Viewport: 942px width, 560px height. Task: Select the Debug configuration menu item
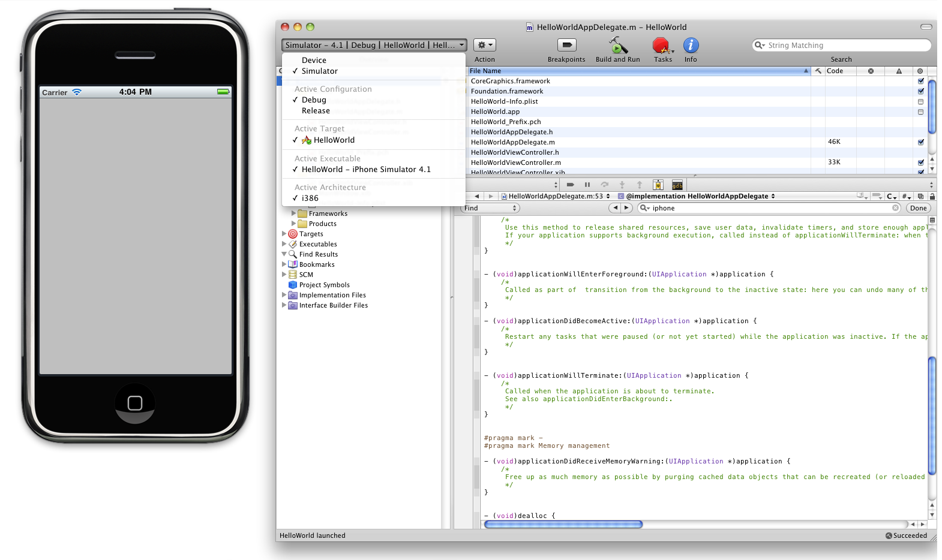pyautogui.click(x=374, y=100)
